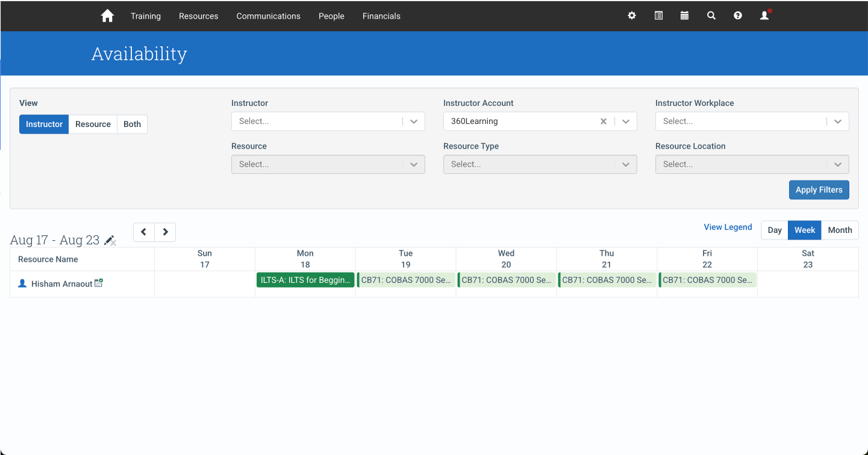Open the Instructor Account dropdown arrow

(x=626, y=121)
